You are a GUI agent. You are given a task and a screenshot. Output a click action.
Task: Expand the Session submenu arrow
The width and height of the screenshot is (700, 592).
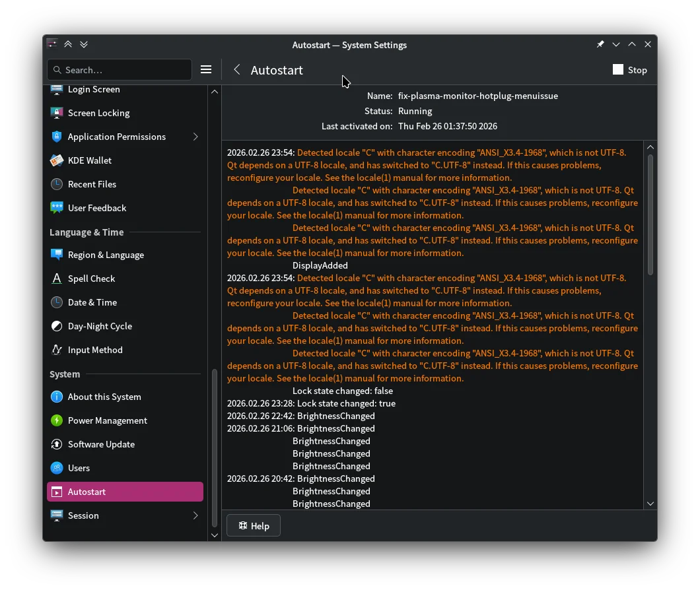[195, 515]
